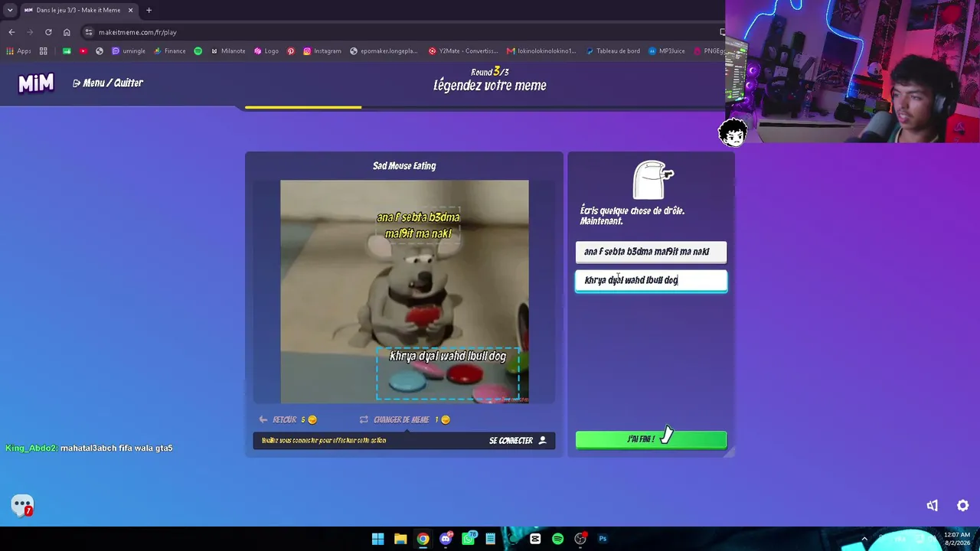Image resolution: width=980 pixels, height=551 pixels.
Task: Open Spotify from the taskbar
Action: (x=557, y=539)
